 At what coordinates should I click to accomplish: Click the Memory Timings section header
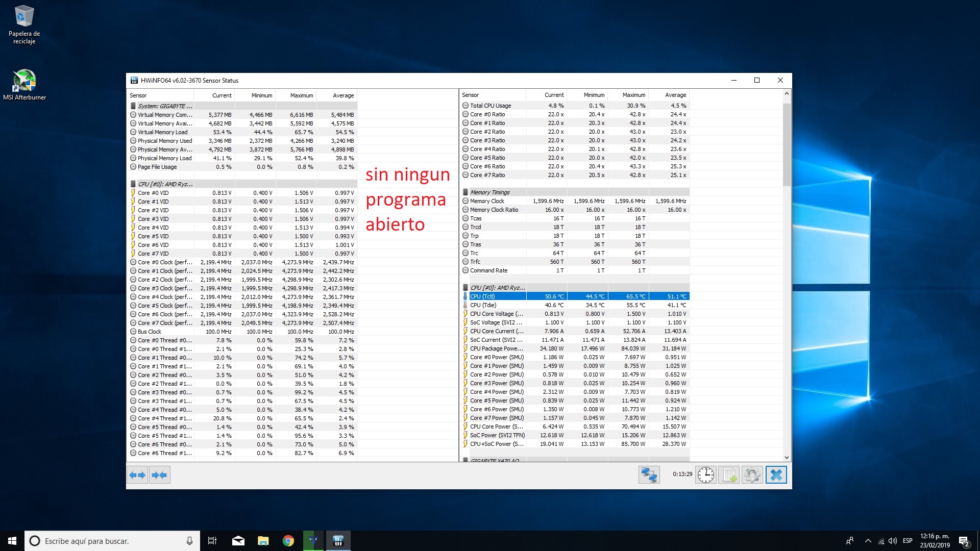[x=575, y=192]
